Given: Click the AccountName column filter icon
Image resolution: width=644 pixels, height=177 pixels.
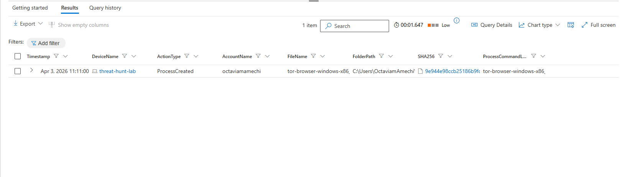Looking at the screenshot, I should point(258,56).
